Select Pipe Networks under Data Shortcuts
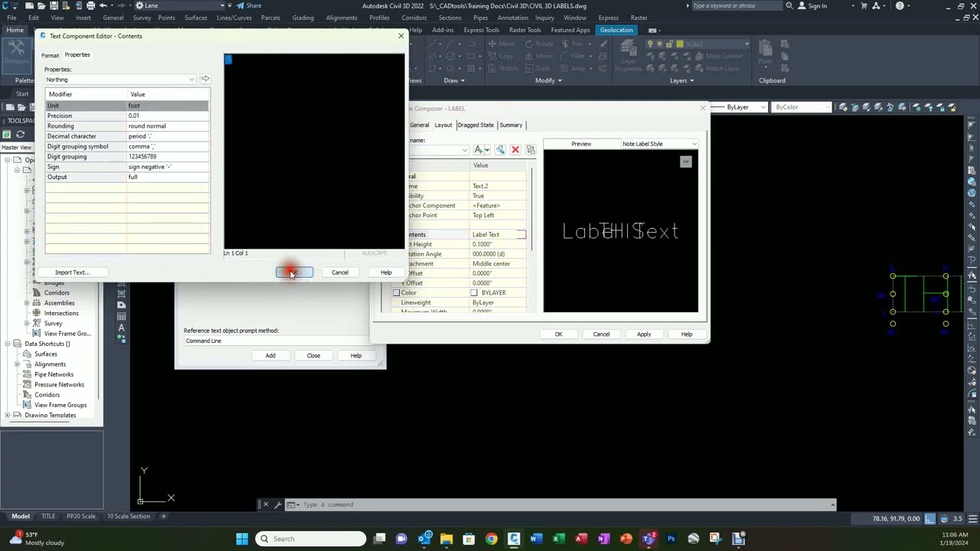This screenshot has width=980, height=551. [54, 374]
